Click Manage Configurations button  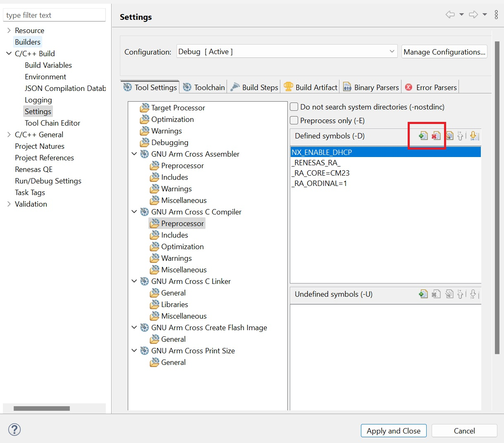coord(444,52)
